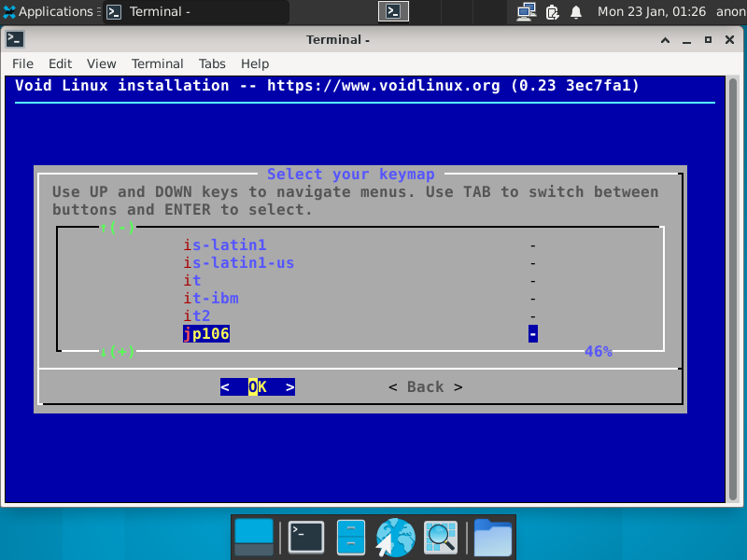Launch the Web Browser globe icon
This screenshot has height=560, width=747.
(x=395, y=538)
